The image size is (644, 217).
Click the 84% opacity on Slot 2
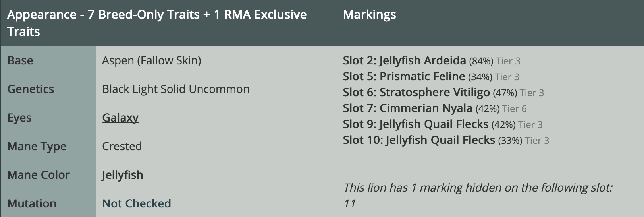pos(481,61)
